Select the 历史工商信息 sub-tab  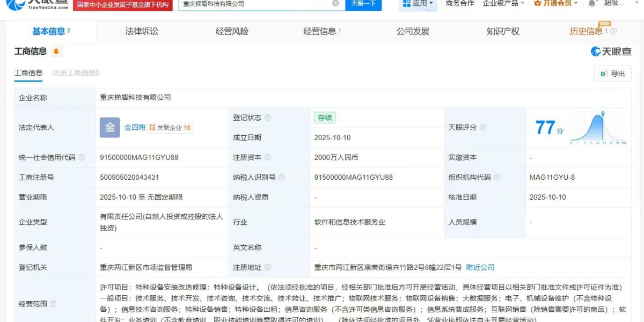(x=76, y=73)
